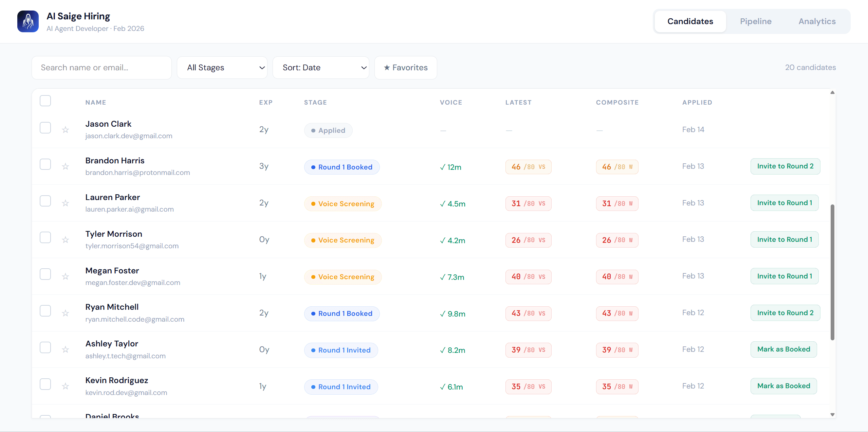Open the Sort: Date dropdown

pyautogui.click(x=321, y=68)
